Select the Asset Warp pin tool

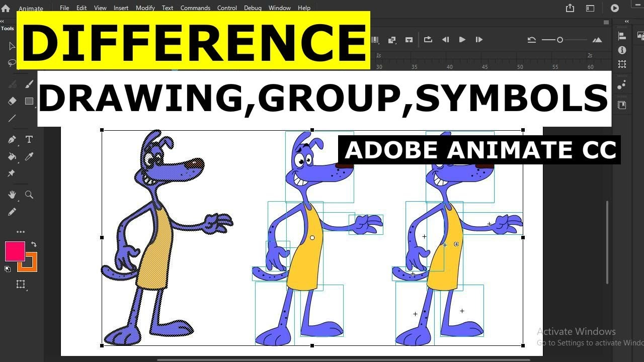(12, 173)
